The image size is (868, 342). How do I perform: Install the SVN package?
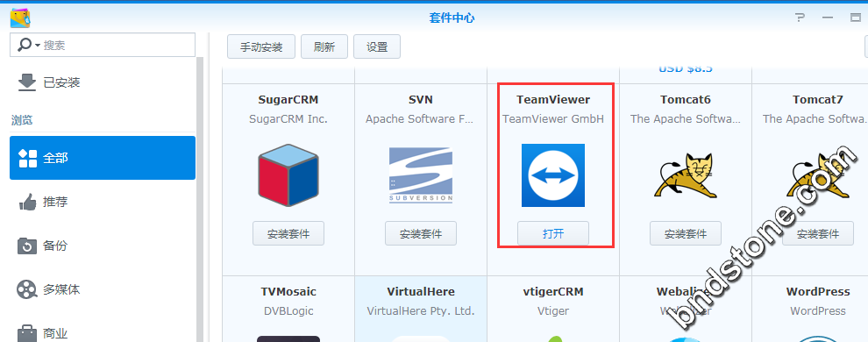coord(421,233)
